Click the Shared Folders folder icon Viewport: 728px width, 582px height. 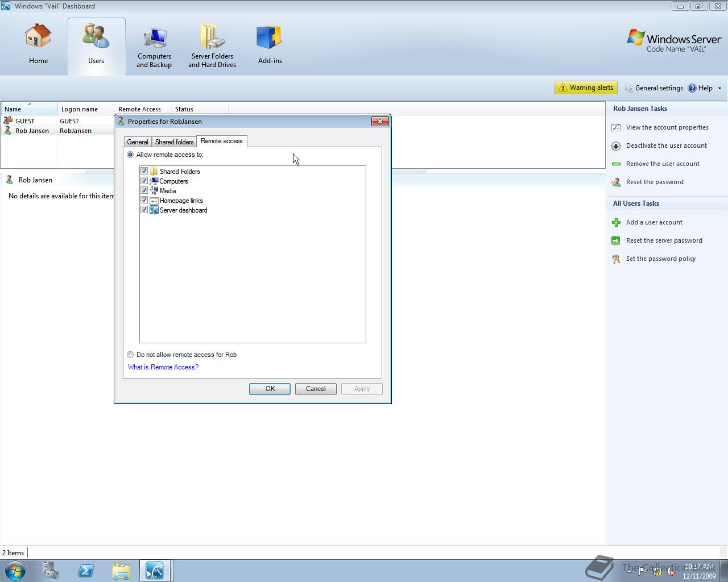coord(154,171)
